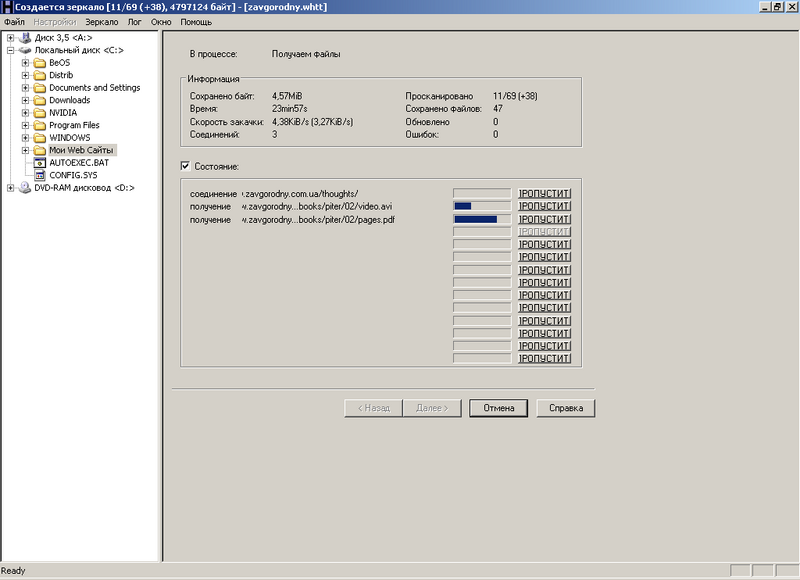Click the WINDOWS folder icon
The image size is (800, 580).
tap(40, 138)
